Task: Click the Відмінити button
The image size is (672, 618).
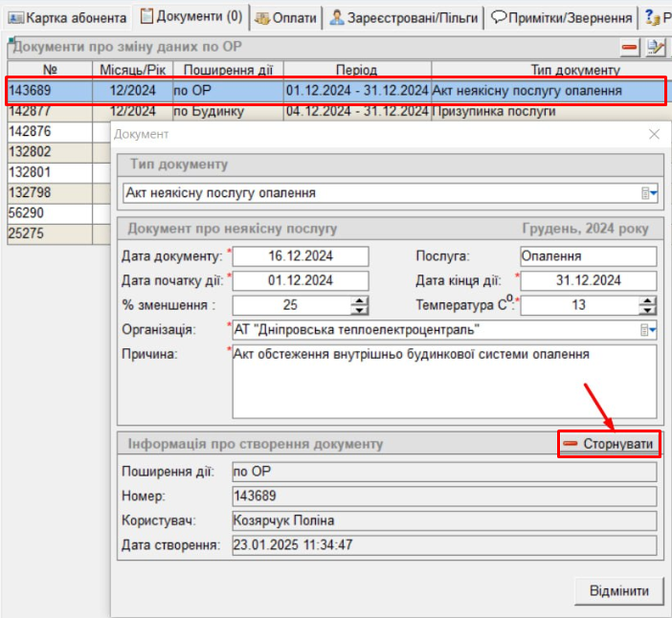Action: (618, 590)
